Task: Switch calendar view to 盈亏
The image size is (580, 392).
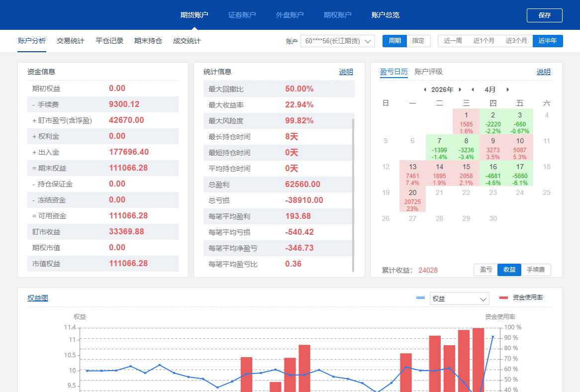Action: point(485,270)
